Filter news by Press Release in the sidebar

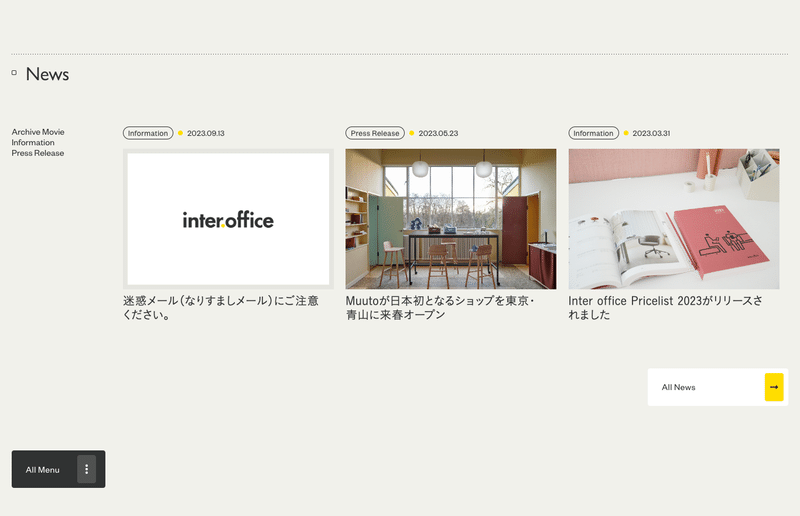pos(38,153)
